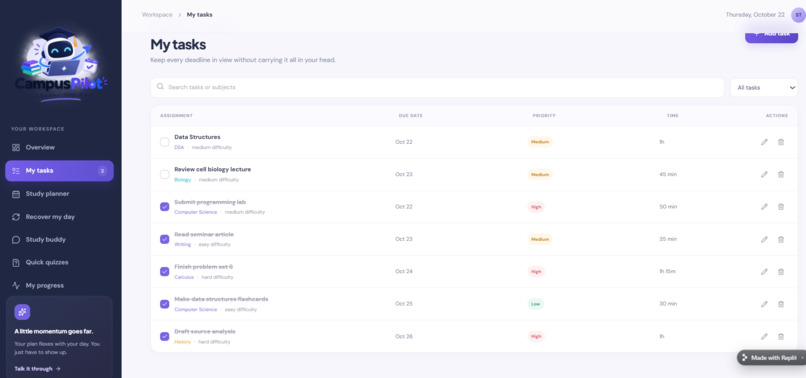Viewport: 806px width, 378px height.
Task: Delete the Finish problem set 6 task
Action: [780, 272]
